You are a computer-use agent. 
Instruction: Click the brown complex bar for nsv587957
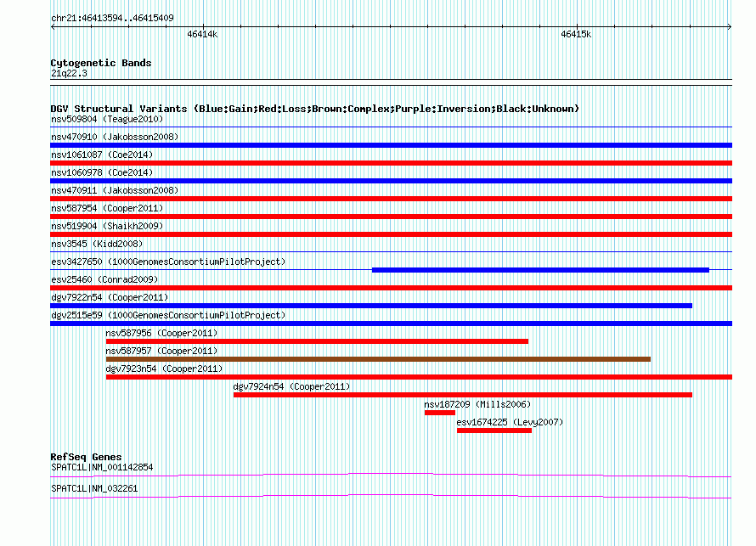pyautogui.click(x=378, y=359)
